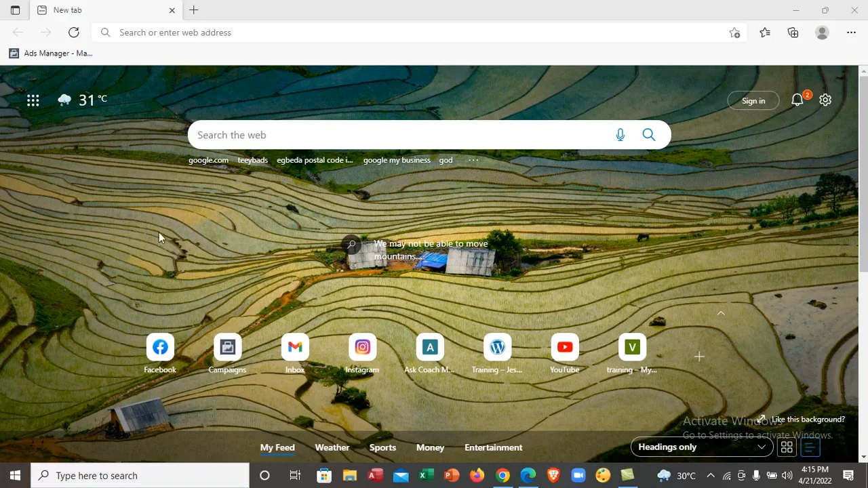
Task: Open page settings gear icon
Action: click(825, 100)
